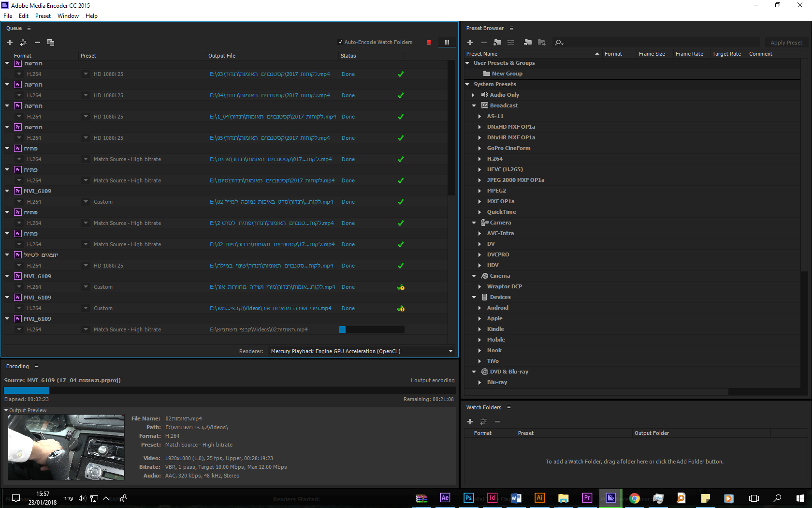Collapse the Output Preview section
Image resolution: width=812 pixels, height=508 pixels.
click(x=6, y=410)
